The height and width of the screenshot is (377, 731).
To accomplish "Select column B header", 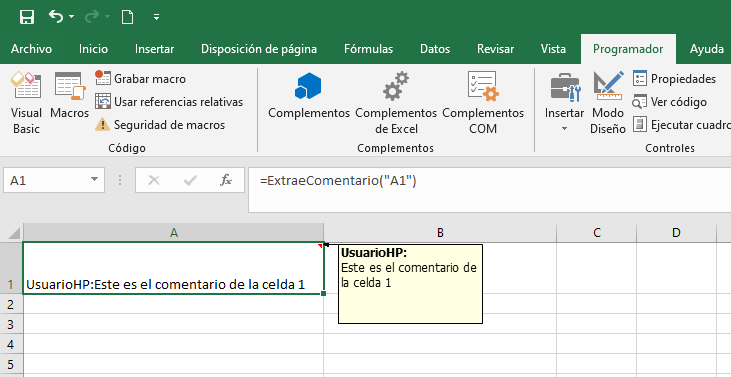I will tap(440, 233).
